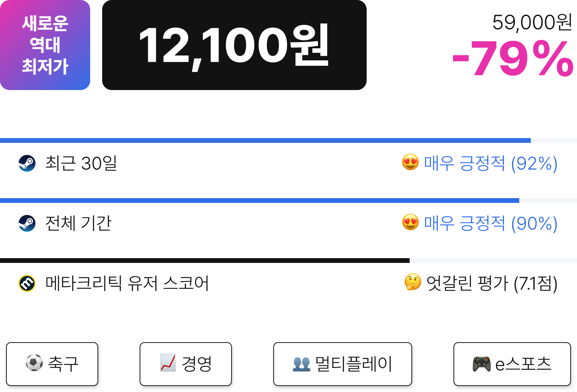The width and height of the screenshot is (577, 392).
Task: Select the 경영 tag button
Action: point(186,364)
